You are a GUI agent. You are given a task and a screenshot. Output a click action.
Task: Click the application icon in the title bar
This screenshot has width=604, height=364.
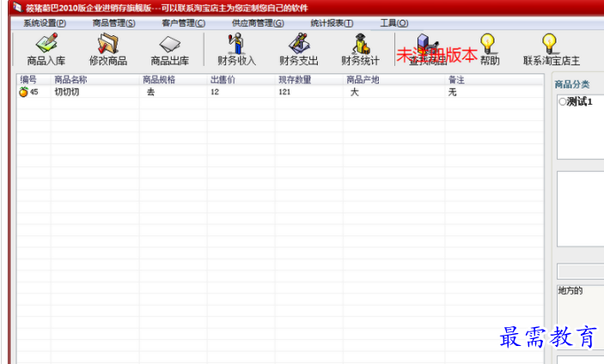coord(17,7)
